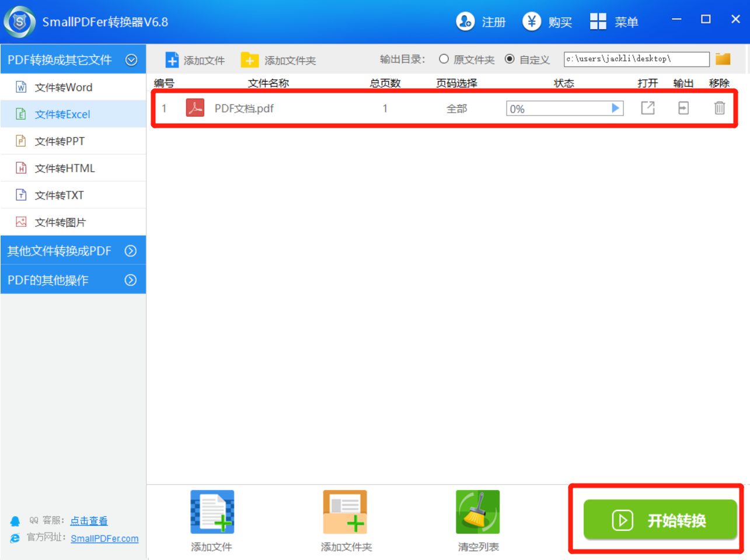Select the 自定义 radio button
This screenshot has width=750, height=560.
coord(510,59)
